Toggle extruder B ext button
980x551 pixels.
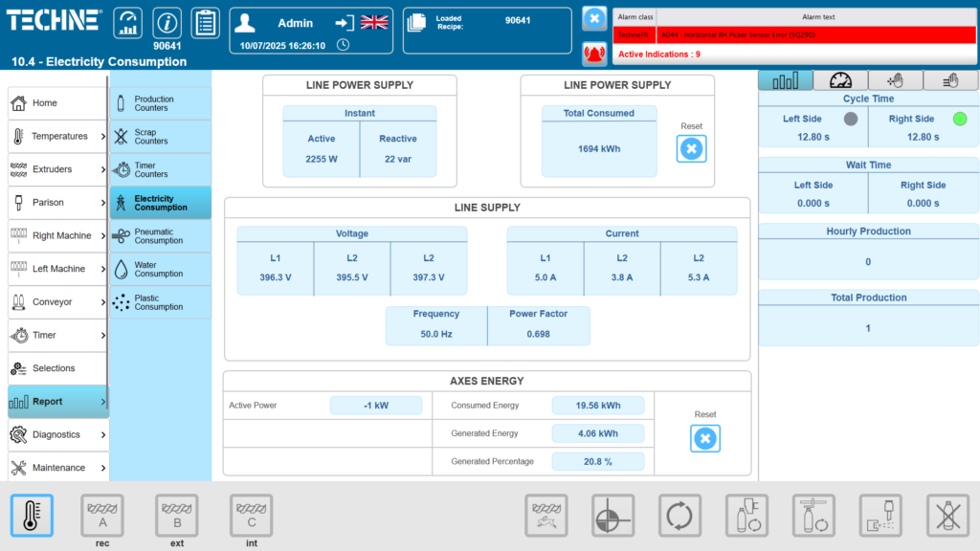tap(177, 516)
